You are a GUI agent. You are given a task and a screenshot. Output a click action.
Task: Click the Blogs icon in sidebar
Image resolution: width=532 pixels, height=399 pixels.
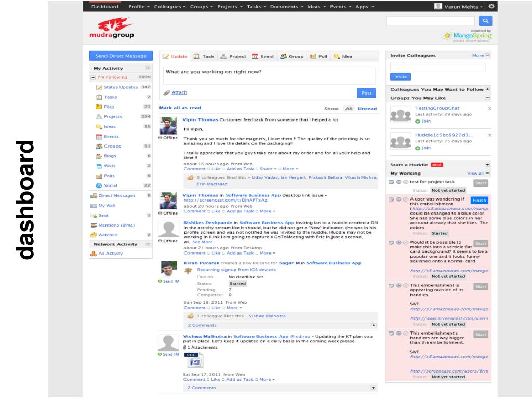(99, 156)
